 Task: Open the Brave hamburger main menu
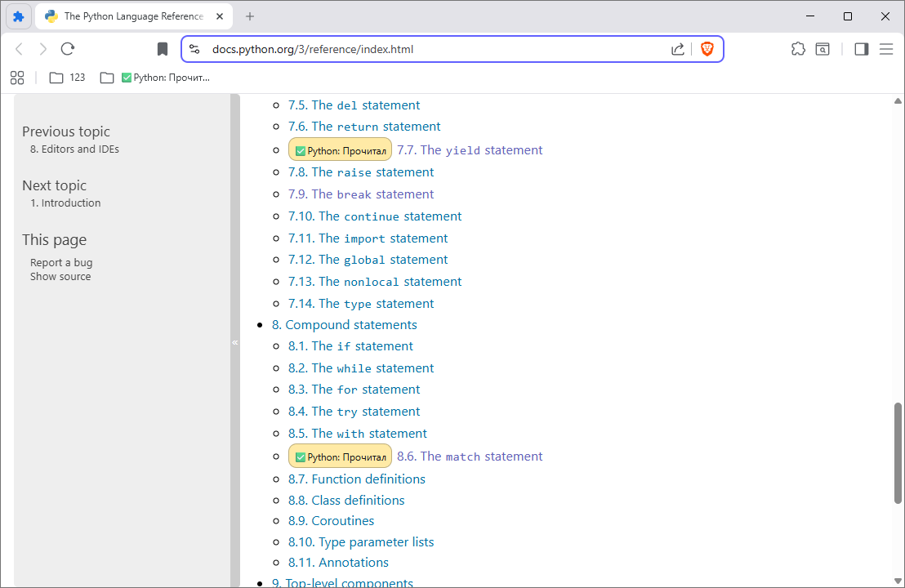tap(886, 49)
